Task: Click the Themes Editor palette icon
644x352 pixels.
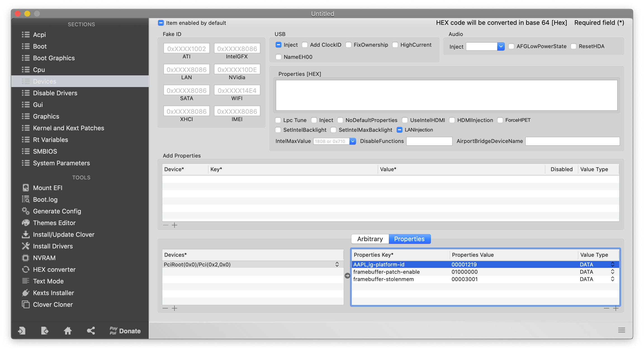Action: (26, 223)
